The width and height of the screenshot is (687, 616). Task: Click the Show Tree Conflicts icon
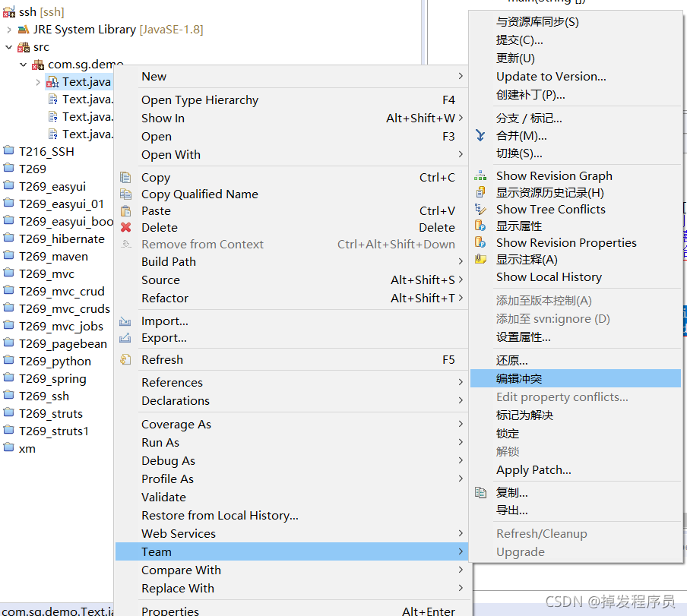pyautogui.click(x=480, y=210)
